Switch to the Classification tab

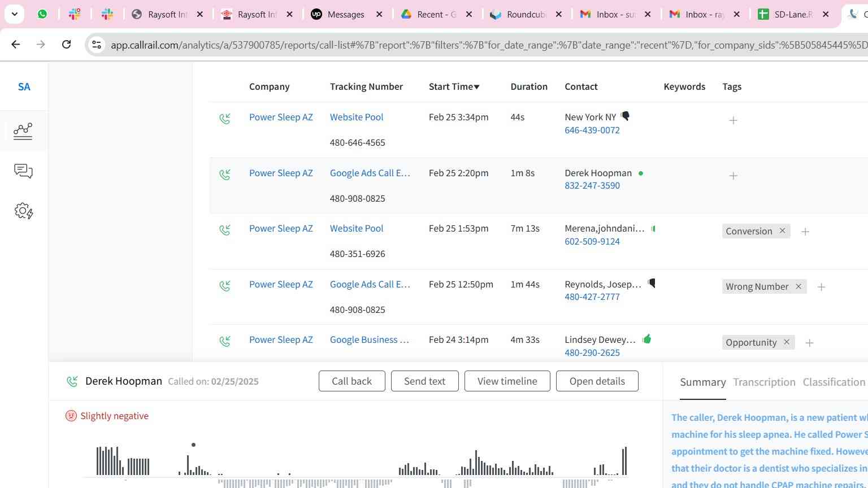(x=834, y=382)
